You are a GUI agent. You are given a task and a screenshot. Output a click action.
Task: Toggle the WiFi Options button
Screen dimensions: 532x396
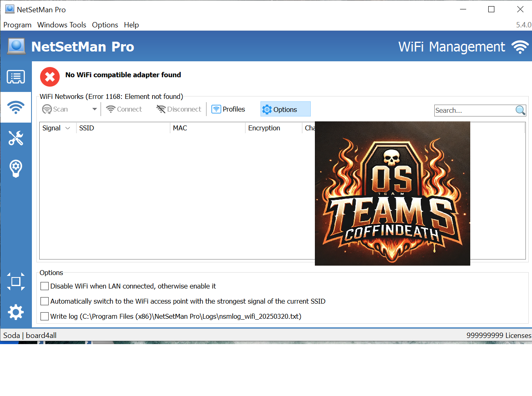285,109
